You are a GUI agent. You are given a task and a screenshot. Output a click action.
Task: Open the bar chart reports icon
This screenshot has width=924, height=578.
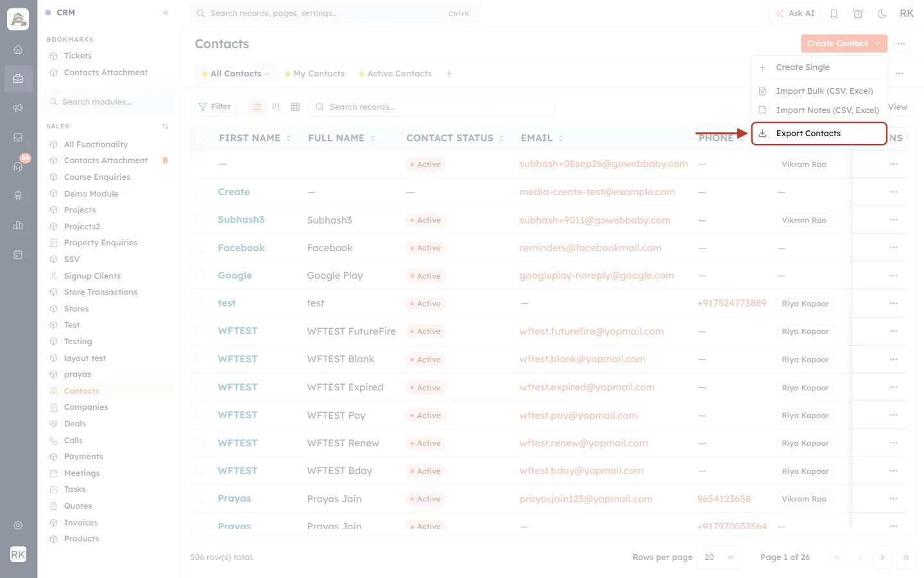(x=18, y=225)
